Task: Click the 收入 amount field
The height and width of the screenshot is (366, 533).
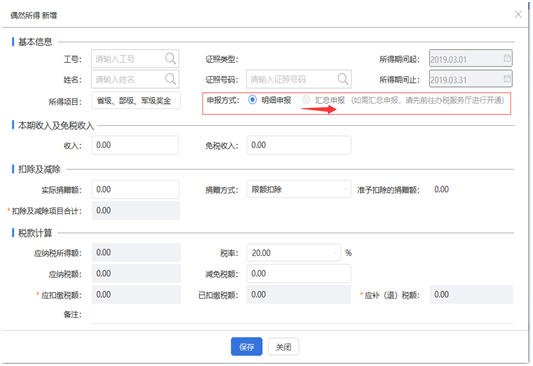Action: point(135,145)
